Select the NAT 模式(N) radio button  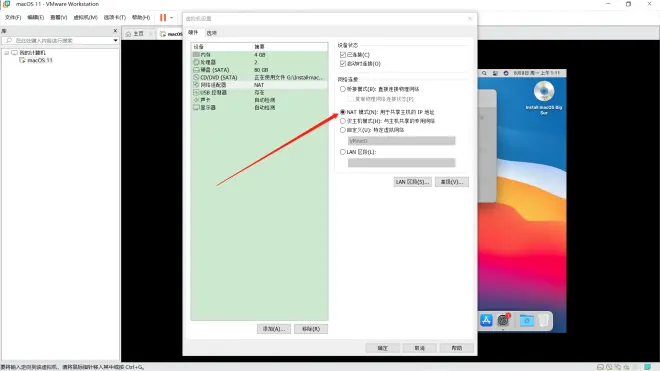(343, 112)
